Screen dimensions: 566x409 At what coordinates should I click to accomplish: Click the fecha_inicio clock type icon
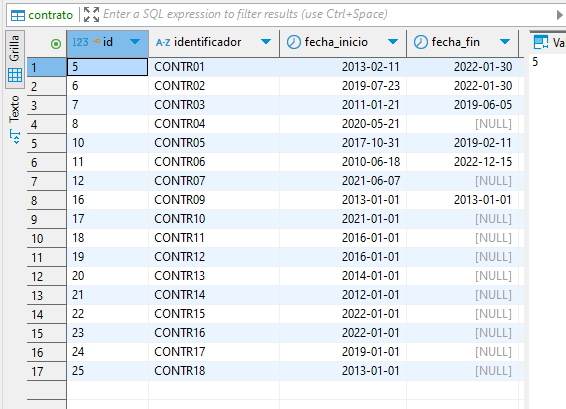coord(293,42)
